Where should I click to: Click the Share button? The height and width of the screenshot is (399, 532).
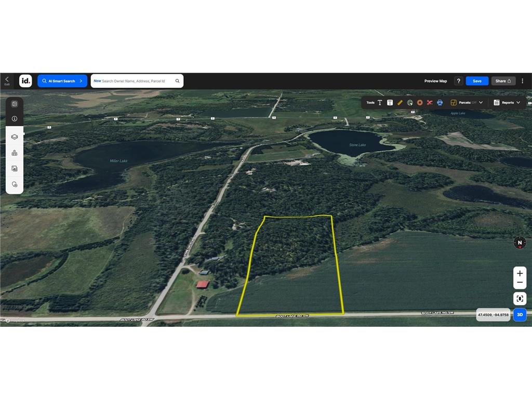coord(503,81)
